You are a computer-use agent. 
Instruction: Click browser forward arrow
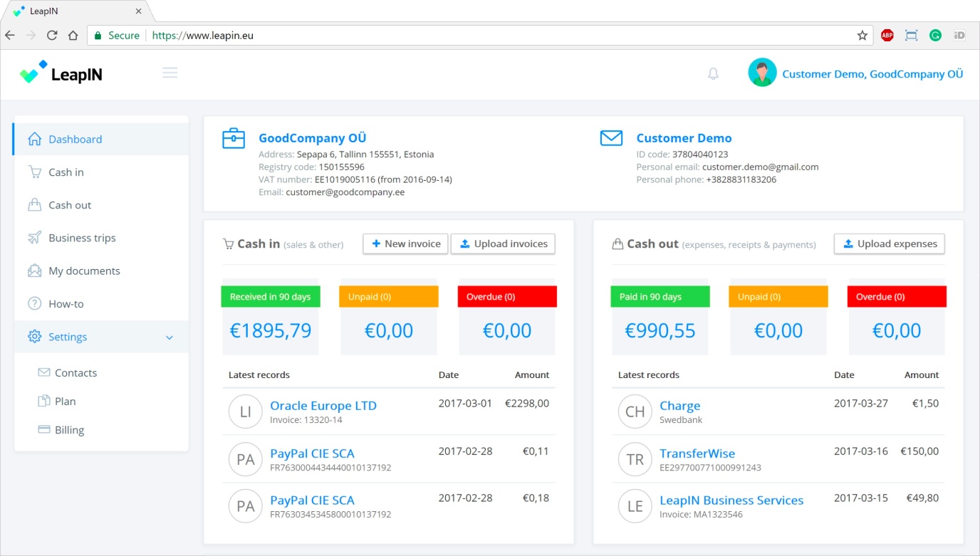[x=31, y=35]
